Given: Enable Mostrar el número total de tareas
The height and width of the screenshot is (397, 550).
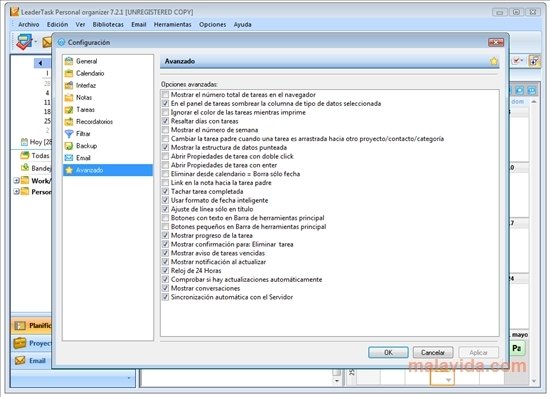Looking at the screenshot, I should [x=165, y=95].
